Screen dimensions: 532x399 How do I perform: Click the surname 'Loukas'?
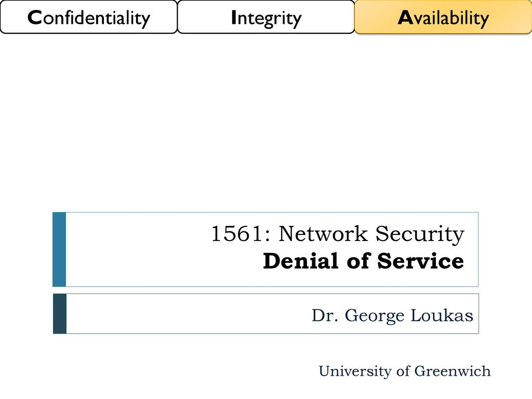click(x=442, y=315)
